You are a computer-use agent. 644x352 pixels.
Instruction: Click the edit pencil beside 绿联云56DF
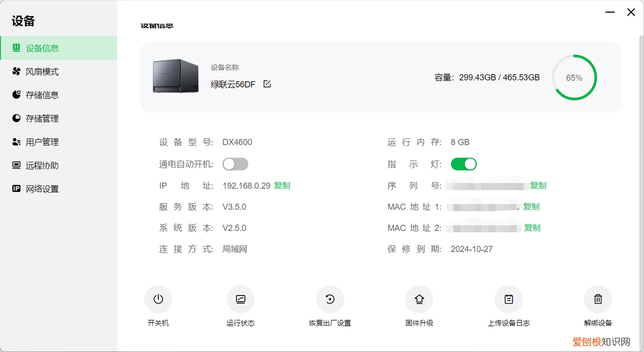(267, 84)
